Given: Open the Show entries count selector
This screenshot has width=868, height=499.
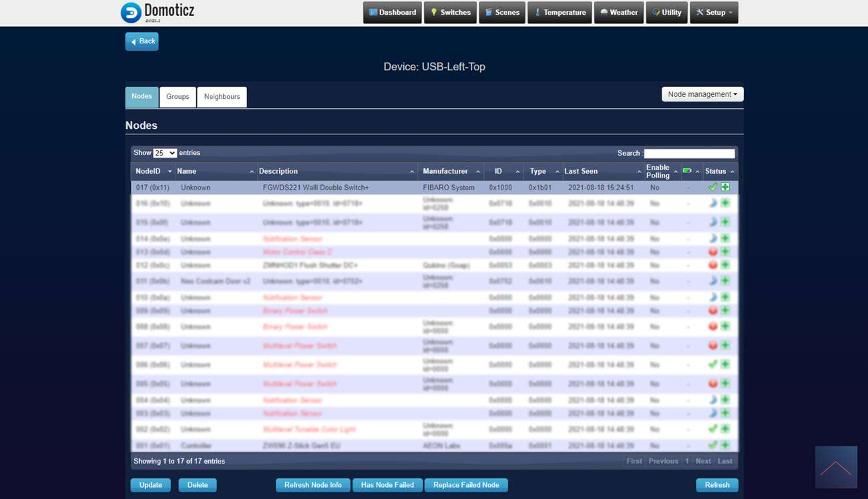Looking at the screenshot, I should pos(165,153).
